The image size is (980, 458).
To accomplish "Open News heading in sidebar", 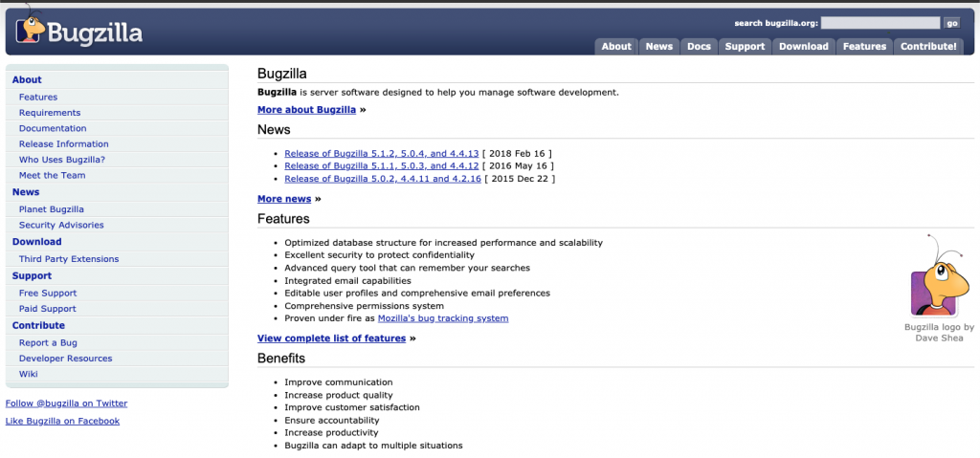I will coord(26,192).
